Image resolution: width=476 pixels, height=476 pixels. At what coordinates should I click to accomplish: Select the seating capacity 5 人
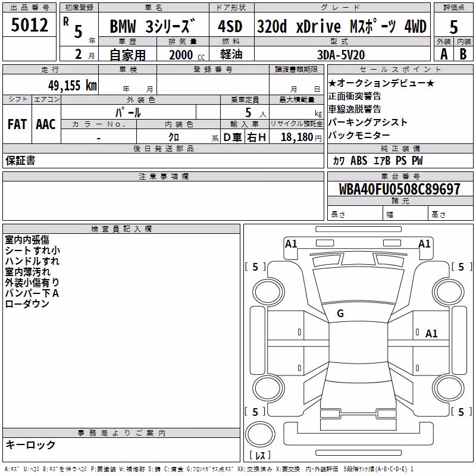[256, 113]
